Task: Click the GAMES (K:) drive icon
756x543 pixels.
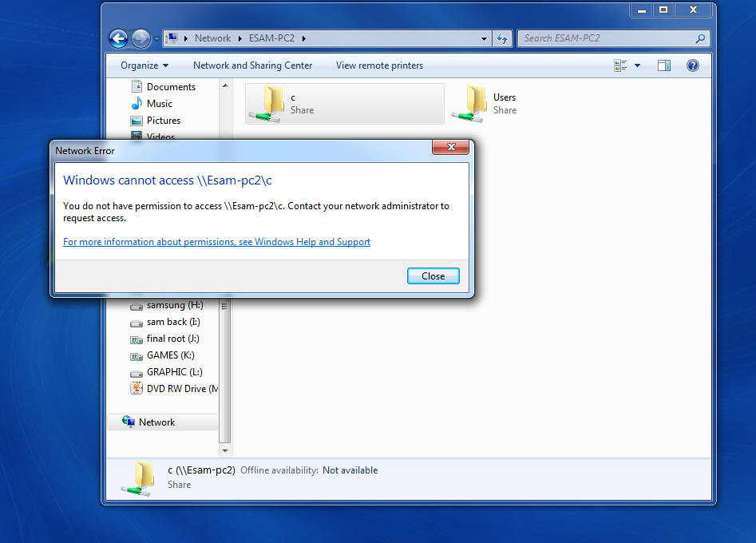Action: click(137, 357)
